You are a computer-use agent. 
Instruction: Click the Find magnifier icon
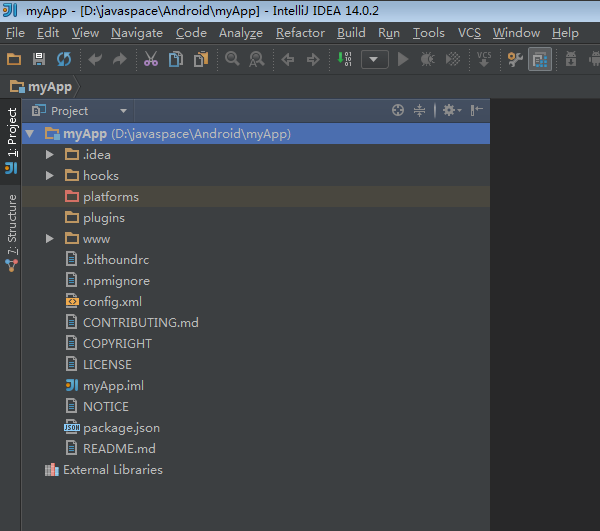232,59
